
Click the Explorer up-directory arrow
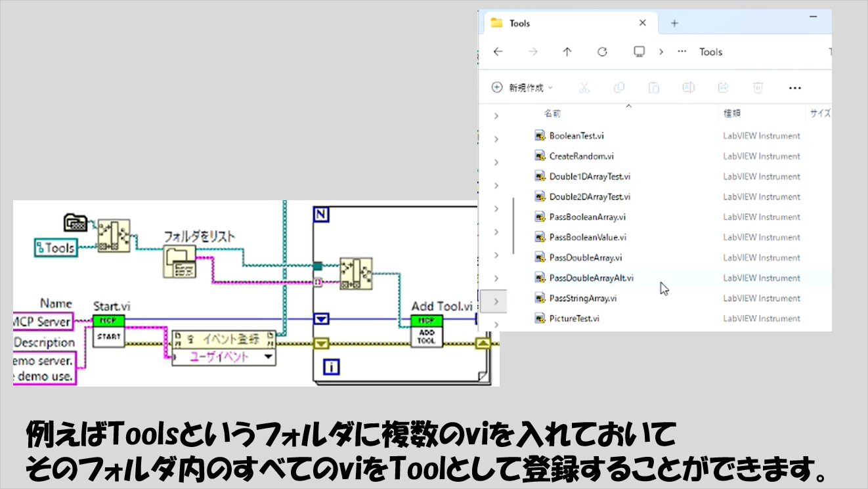(x=567, y=52)
